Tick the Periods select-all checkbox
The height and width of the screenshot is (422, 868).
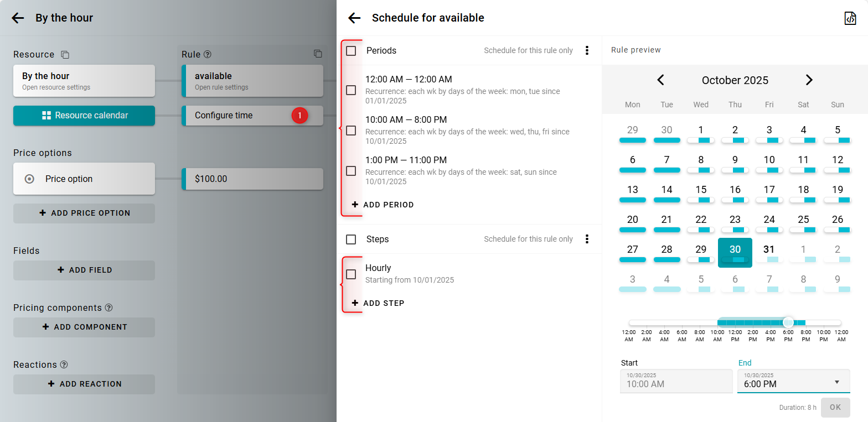(x=351, y=51)
